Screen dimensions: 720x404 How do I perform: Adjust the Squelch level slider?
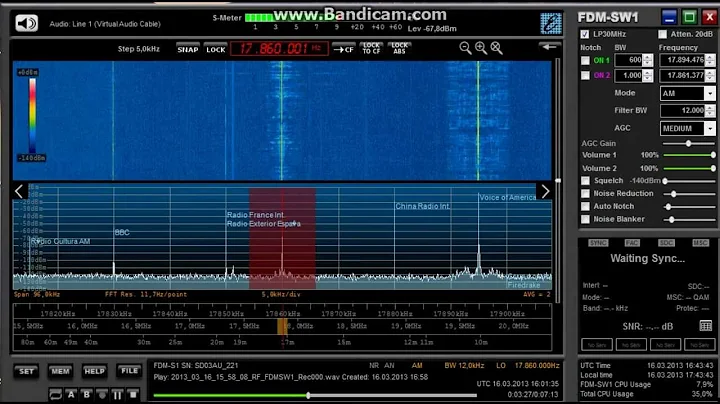click(x=688, y=181)
